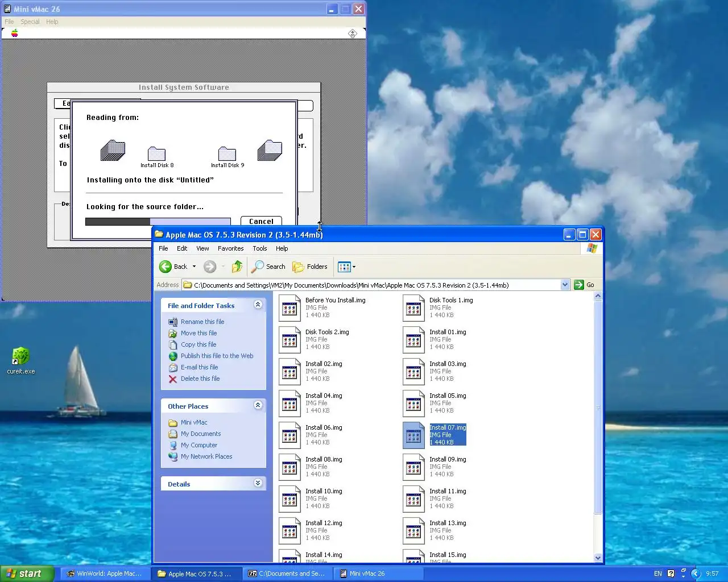Open the Windows Start menu
This screenshot has width=728, height=582.
tap(27, 573)
